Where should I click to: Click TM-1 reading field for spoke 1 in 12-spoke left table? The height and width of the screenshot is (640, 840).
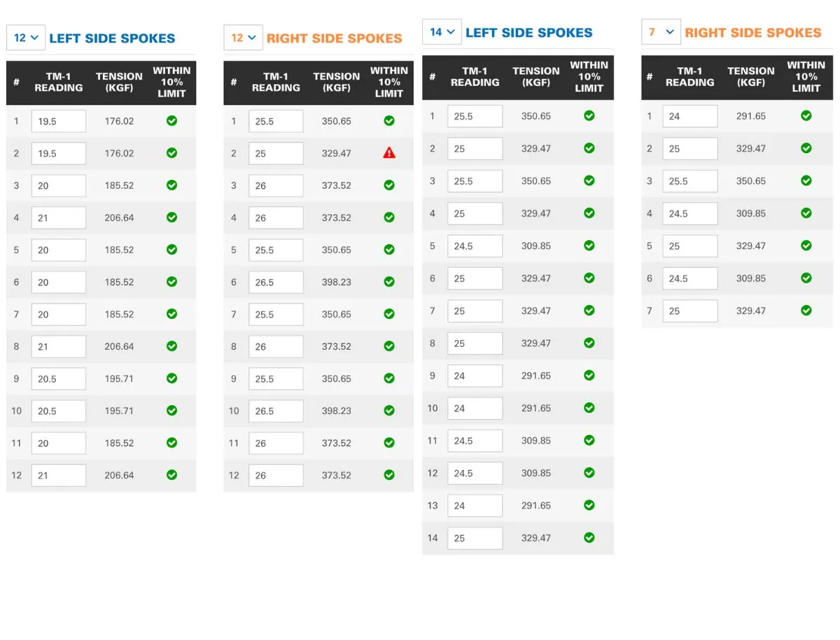59,121
